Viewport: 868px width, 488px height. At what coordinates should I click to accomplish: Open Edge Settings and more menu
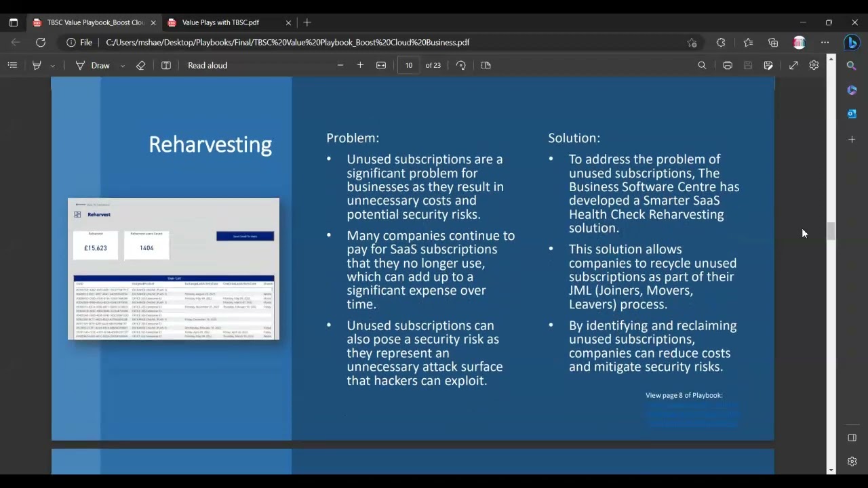point(825,42)
